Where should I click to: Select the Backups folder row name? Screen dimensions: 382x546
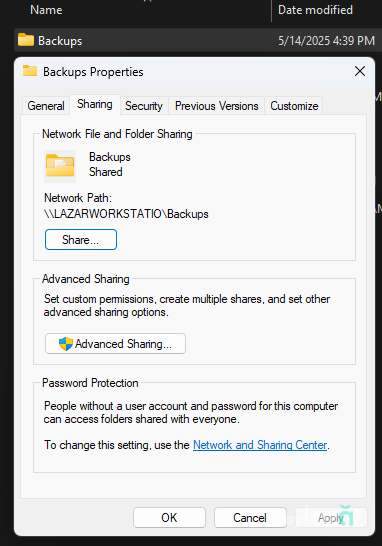[x=60, y=41]
